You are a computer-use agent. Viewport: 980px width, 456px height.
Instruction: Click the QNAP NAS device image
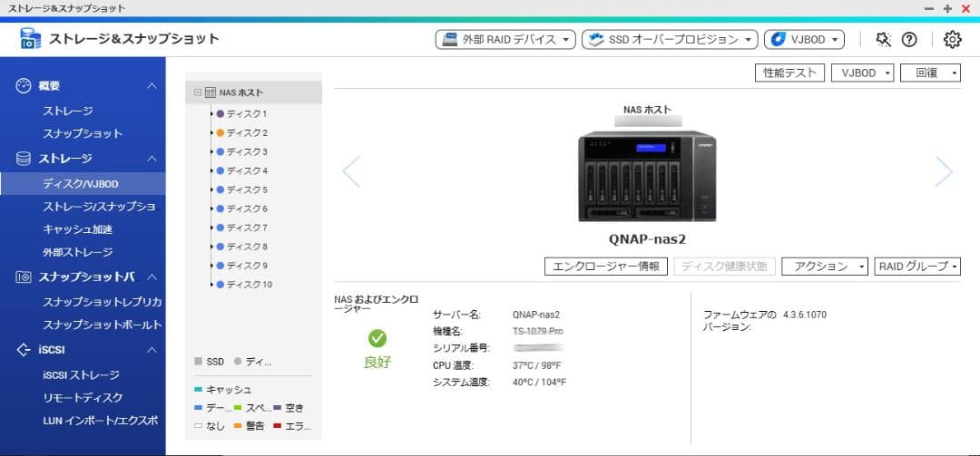[647, 176]
